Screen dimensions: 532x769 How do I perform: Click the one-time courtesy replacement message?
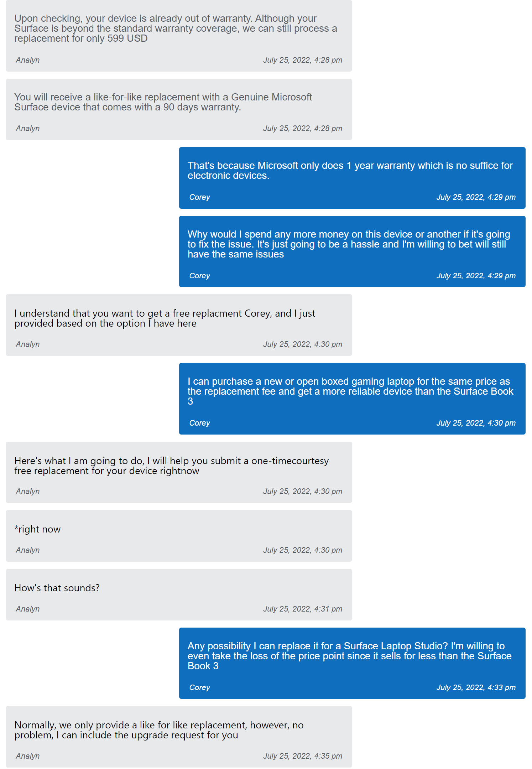point(179,472)
